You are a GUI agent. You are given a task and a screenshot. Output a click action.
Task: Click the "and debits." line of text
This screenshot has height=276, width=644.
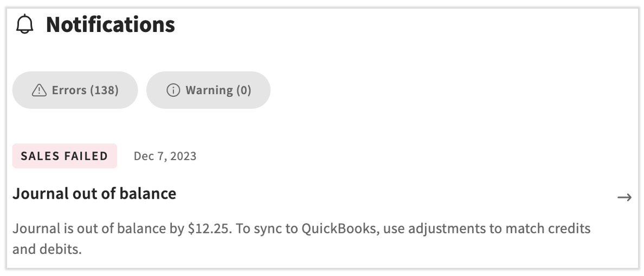pos(47,249)
